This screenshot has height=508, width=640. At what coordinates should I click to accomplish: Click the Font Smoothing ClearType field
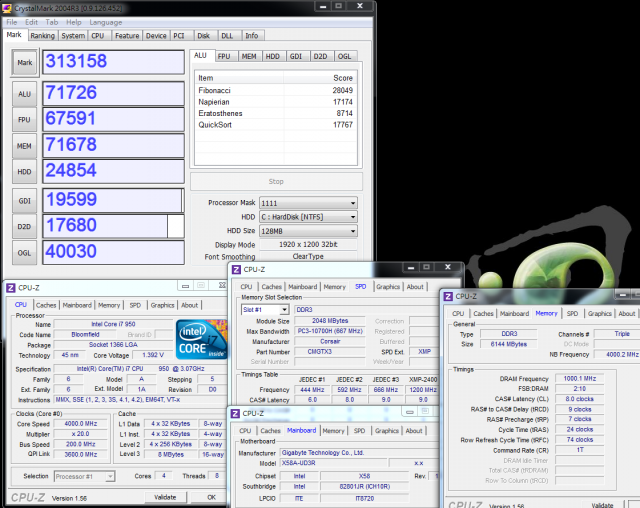click(308, 256)
